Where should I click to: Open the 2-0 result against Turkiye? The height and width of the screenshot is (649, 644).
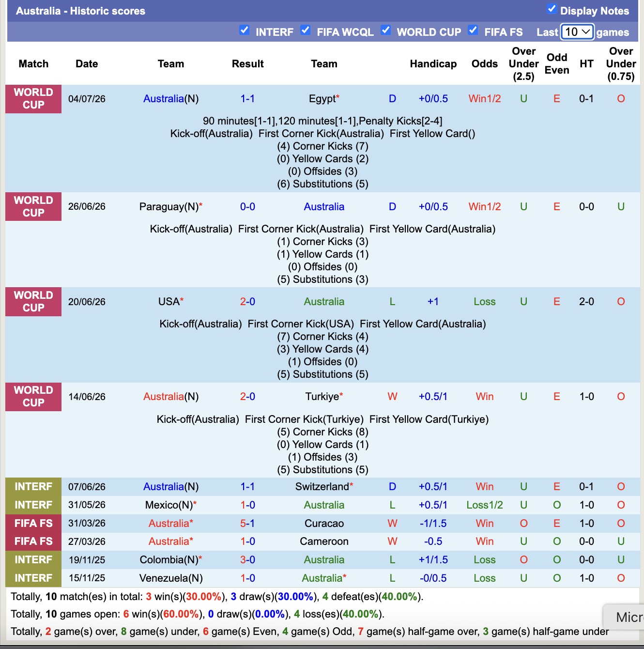[247, 397]
